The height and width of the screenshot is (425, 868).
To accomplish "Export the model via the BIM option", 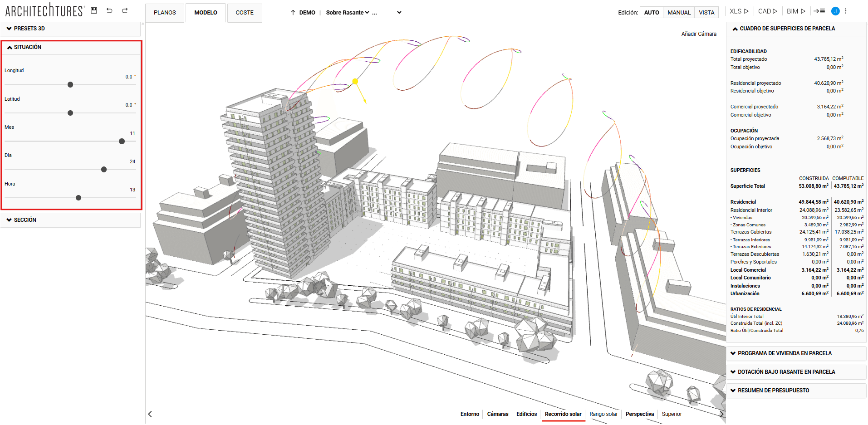I will point(795,11).
